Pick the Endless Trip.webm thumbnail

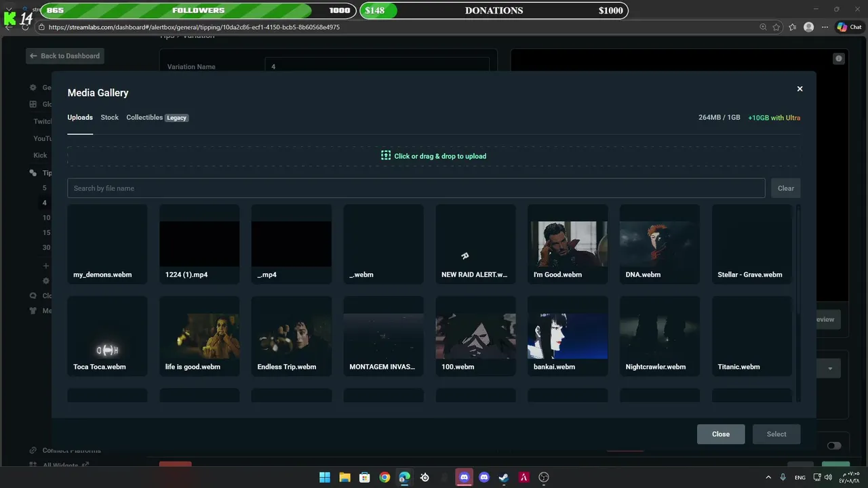tap(292, 336)
